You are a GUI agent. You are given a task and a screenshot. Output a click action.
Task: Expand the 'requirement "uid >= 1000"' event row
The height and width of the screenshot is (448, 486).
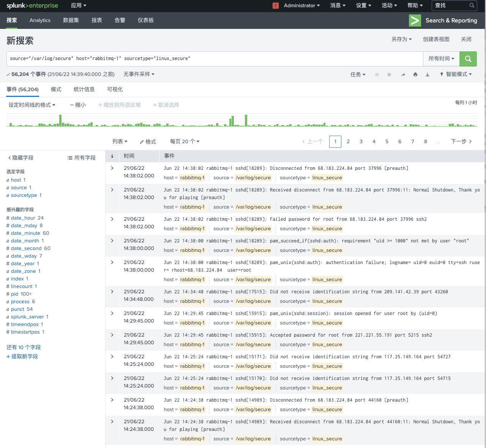coord(112,241)
